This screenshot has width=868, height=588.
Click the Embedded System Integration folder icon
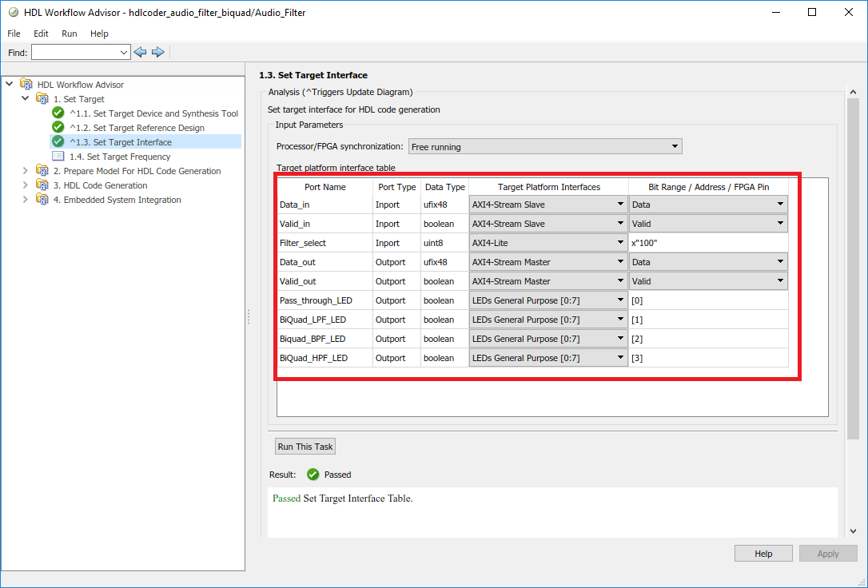tap(42, 200)
